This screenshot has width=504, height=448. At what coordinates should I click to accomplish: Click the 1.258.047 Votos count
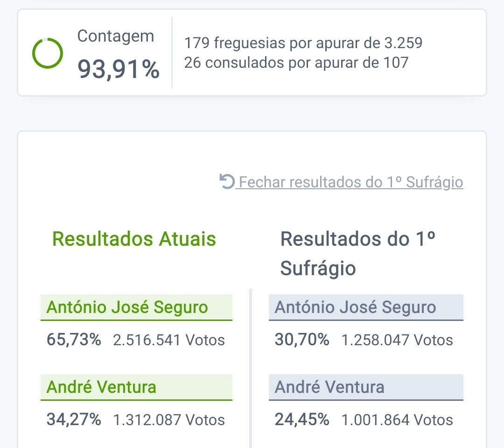coord(397,340)
